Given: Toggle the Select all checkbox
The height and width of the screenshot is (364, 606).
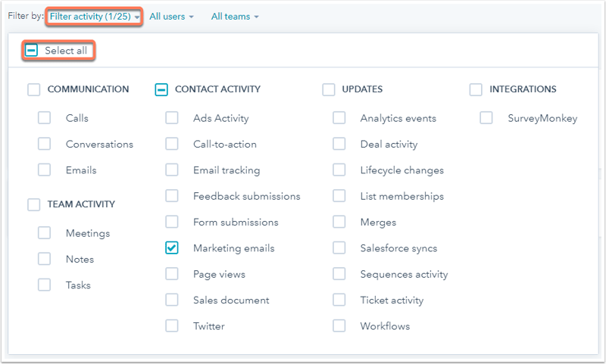Looking at the screenshot, I should pyautogui.click(x=32, y=51).
